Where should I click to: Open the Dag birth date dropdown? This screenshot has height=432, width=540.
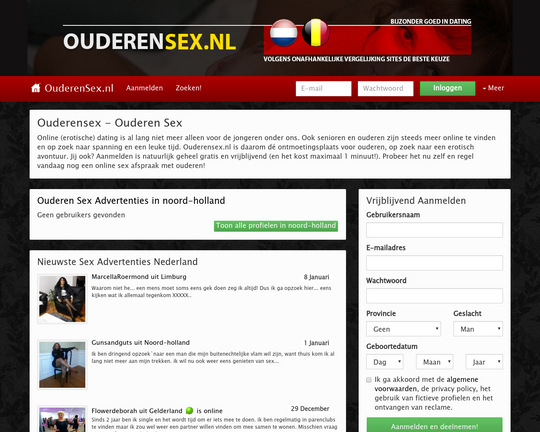click(x=385, y=362)
